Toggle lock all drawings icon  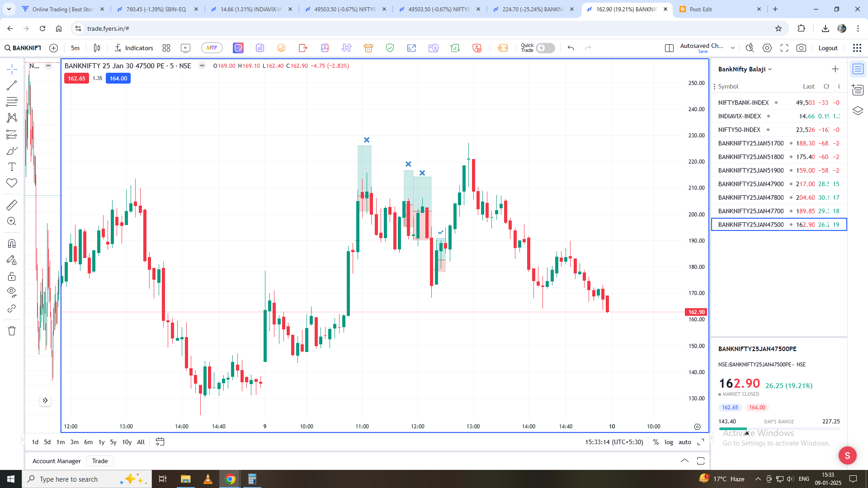pyautogui.click(x=12, y=276)
